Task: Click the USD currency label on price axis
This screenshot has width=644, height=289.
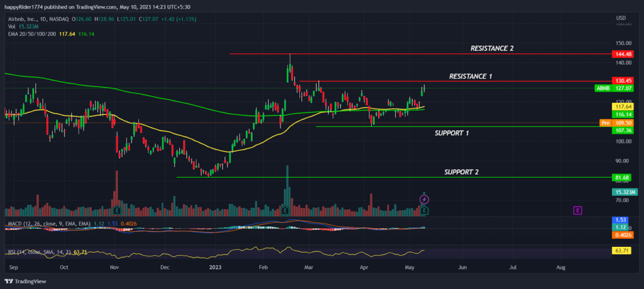Action: (621, 18)
